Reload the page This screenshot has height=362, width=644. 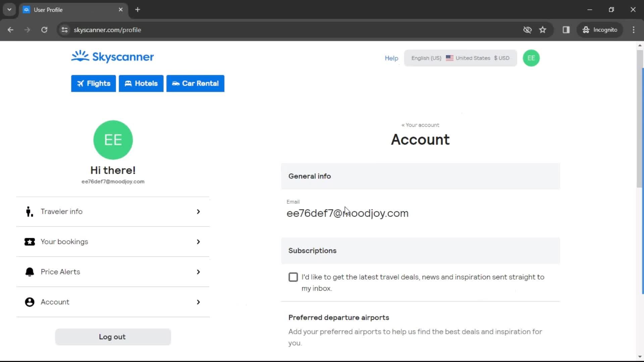44,30
